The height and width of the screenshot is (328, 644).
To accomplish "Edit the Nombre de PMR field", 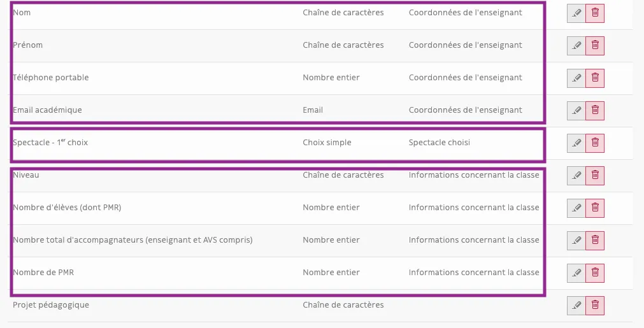I will [x=576, y=273].
